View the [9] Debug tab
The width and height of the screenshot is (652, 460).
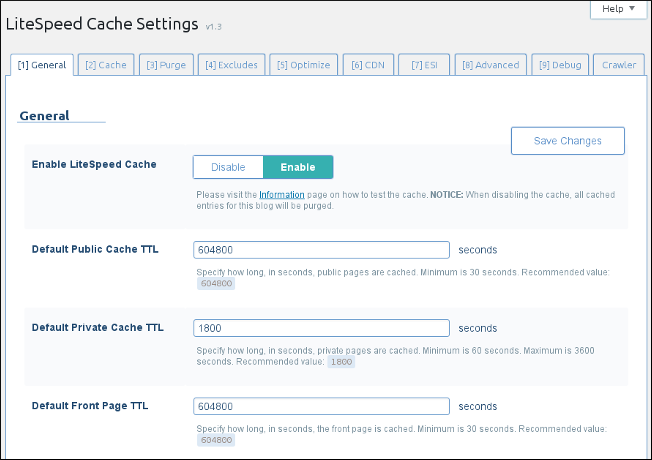(560, 65)
